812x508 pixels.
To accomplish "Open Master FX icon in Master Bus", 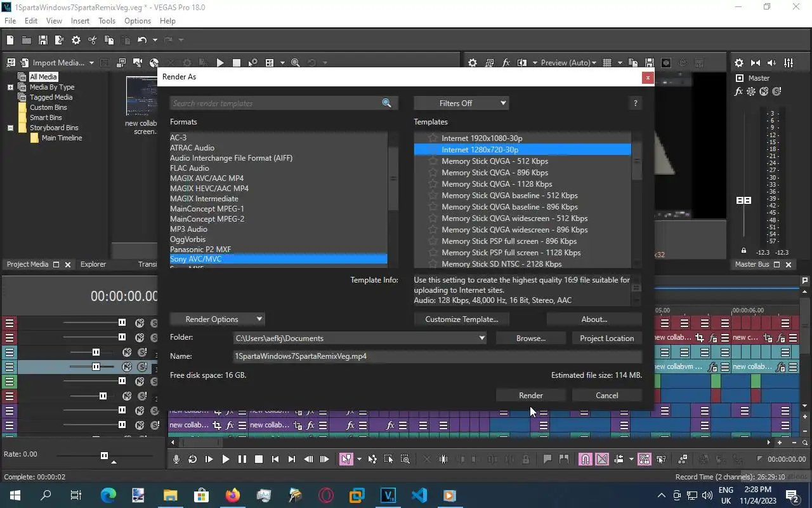I will [738, 91].
